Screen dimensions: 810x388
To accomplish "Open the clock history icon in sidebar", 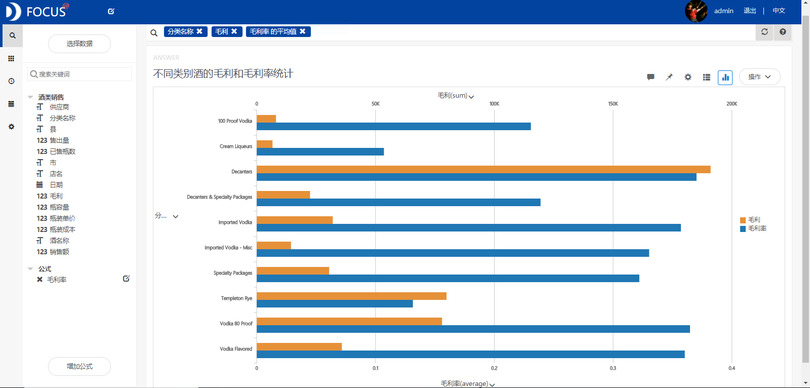I will [x=11, y=81].
